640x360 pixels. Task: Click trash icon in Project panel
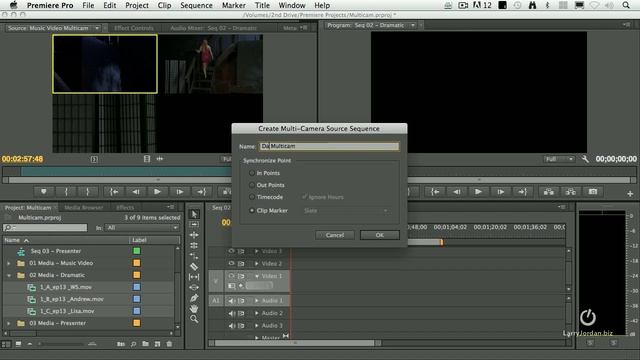[x=169, y=344]
